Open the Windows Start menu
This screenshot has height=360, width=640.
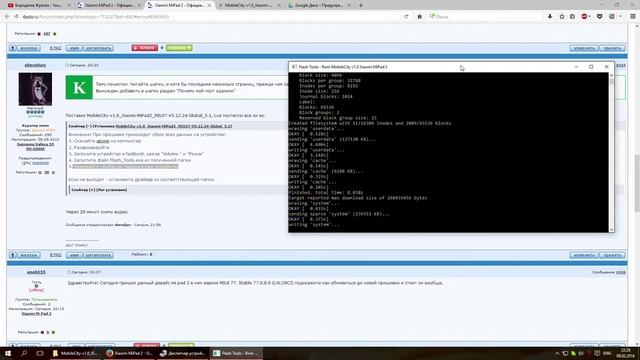pos(8,353)
